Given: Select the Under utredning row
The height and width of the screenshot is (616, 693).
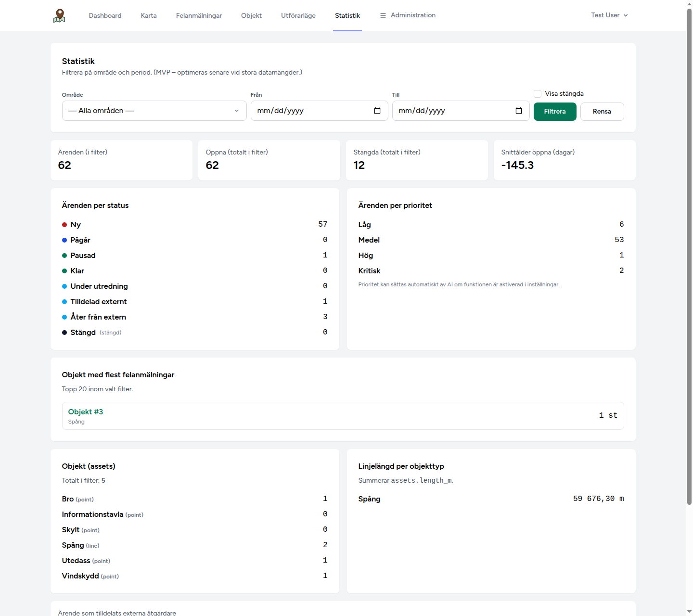Looking at the screenshot, I should 195,286.
